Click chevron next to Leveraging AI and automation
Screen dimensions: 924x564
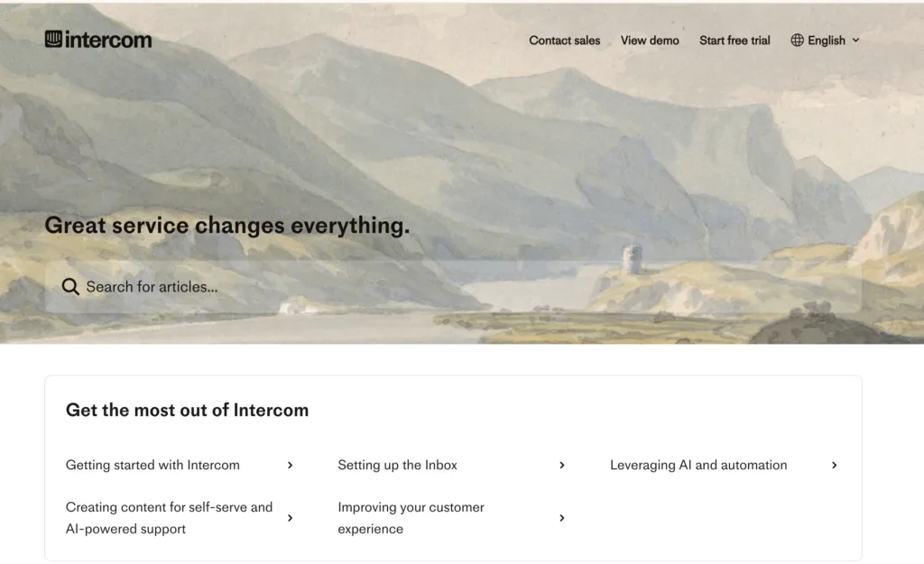tap(834, 465)
